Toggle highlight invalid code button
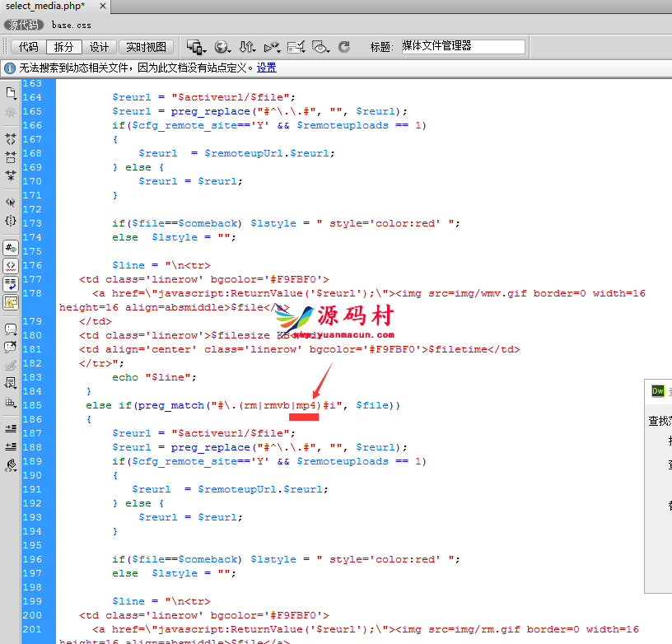The height and width of the screenshot is (644, 672). click(x=11, y=266)
